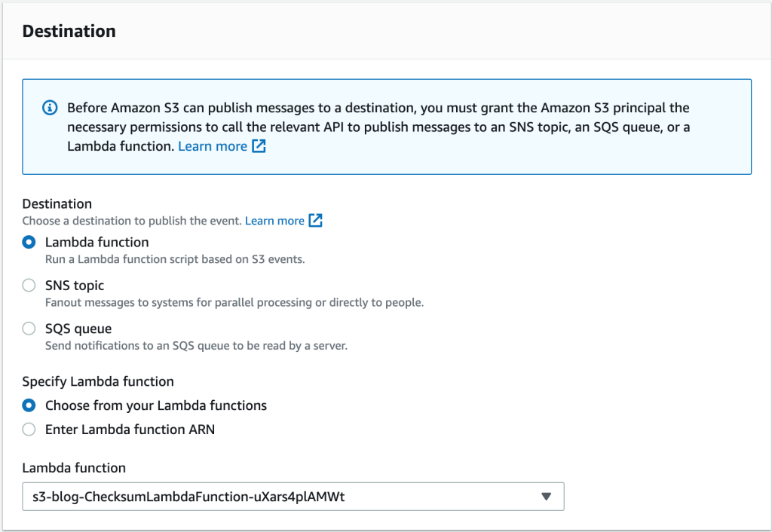Image resolution: width=772 pixels, height=532 pixels.
Task: Click the external-link icon beside banner Learn more
Action: pos(257,145)
